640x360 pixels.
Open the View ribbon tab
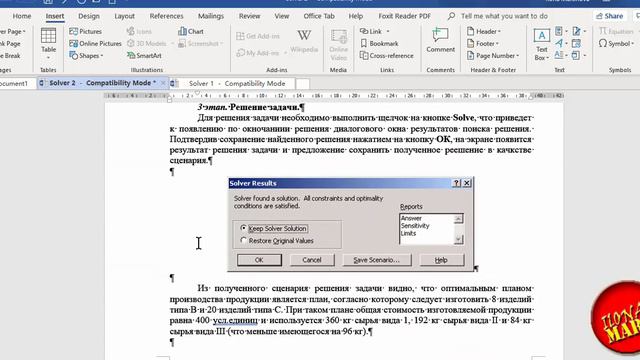click(x=282, y=16)
